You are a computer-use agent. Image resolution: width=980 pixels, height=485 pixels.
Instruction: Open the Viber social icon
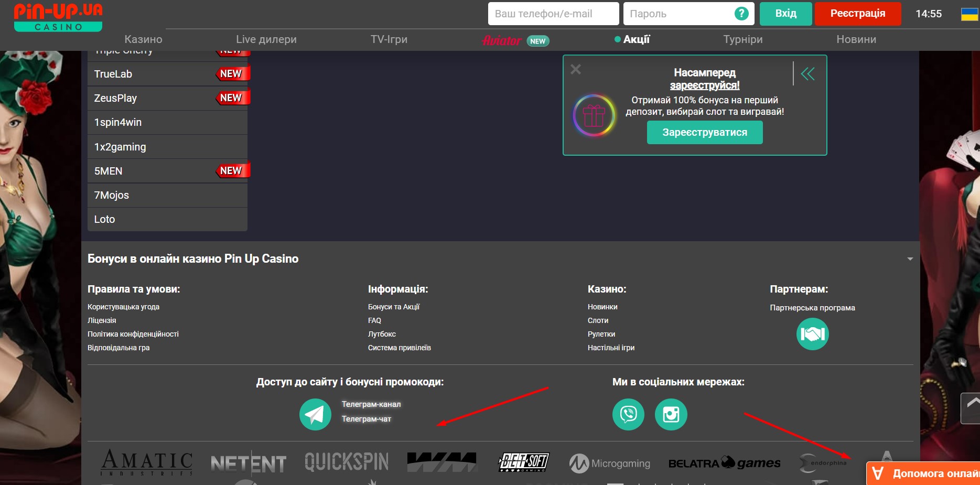point(628,414)
